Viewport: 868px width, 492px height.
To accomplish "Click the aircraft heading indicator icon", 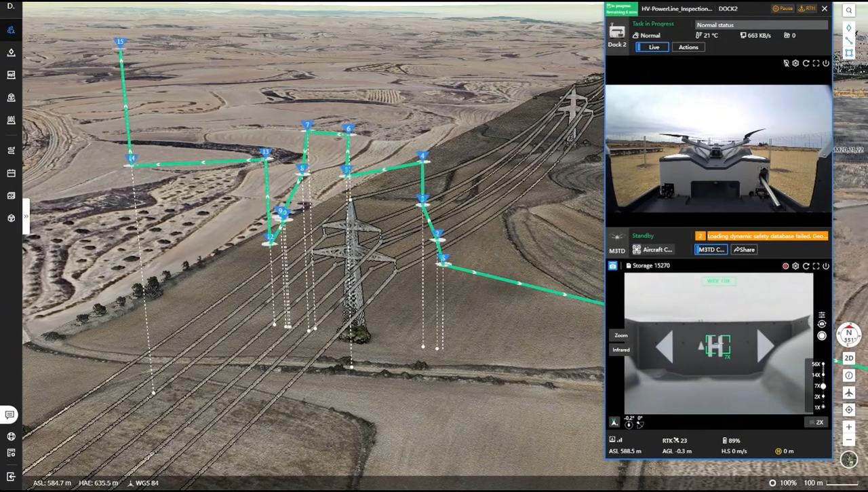I will (614, 421).
